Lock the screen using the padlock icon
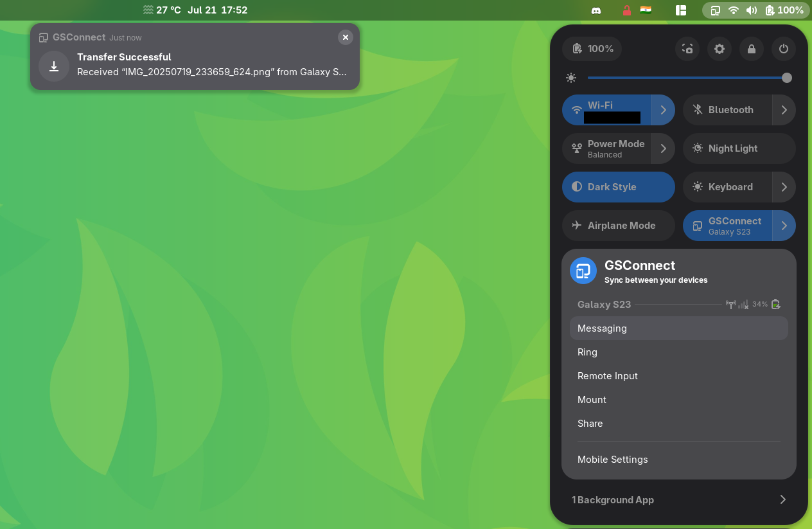812x529 pixels. click(751, 49)
